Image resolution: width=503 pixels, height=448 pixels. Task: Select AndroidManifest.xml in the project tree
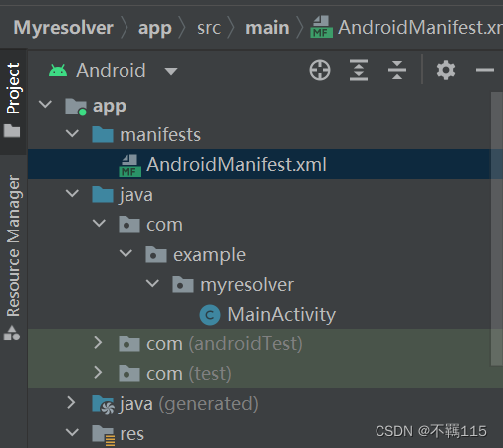click(265, 164)
